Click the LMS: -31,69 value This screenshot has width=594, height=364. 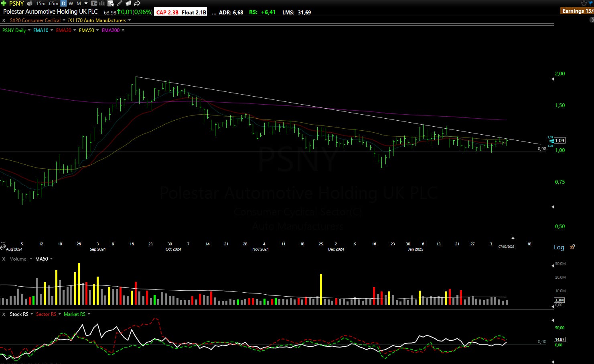[296, 12]
